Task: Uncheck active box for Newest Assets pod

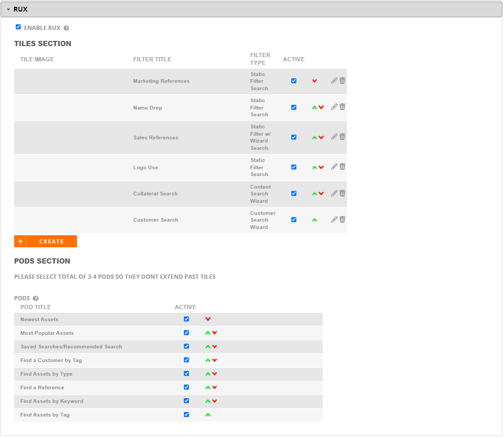Action: [187, 319]
